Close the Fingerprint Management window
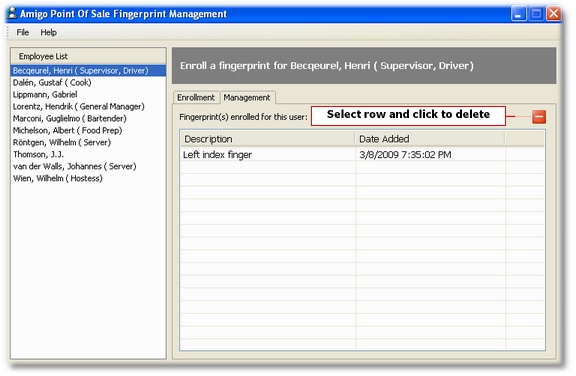This screenshot has width=576, height=376. pos(554,14)
